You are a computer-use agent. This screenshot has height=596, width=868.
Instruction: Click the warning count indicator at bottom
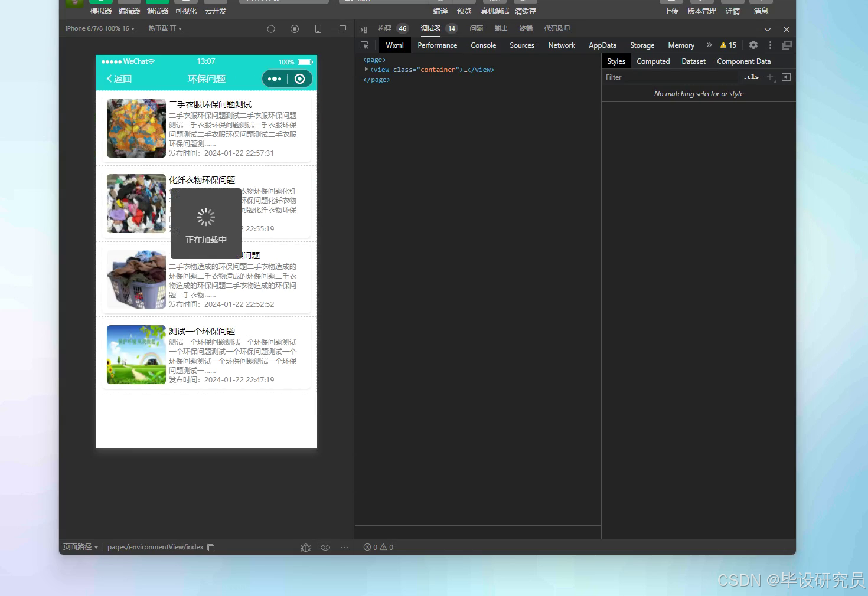(387, 548)
